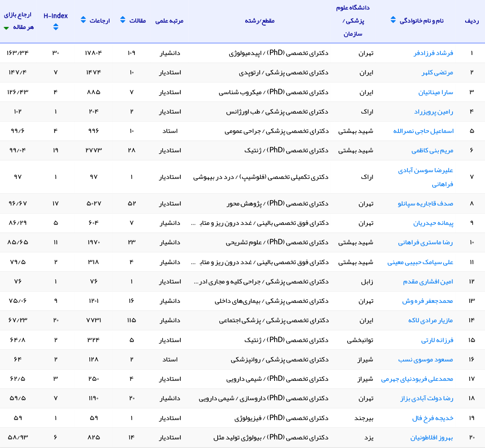485x448 pixels.
Task: Select articles count ۱۱۵ in row ۱۴
Action: coord(132,320)
